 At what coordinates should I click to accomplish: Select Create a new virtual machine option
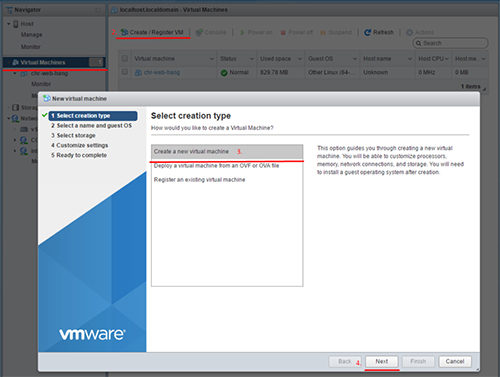click(x=227, y=152)
